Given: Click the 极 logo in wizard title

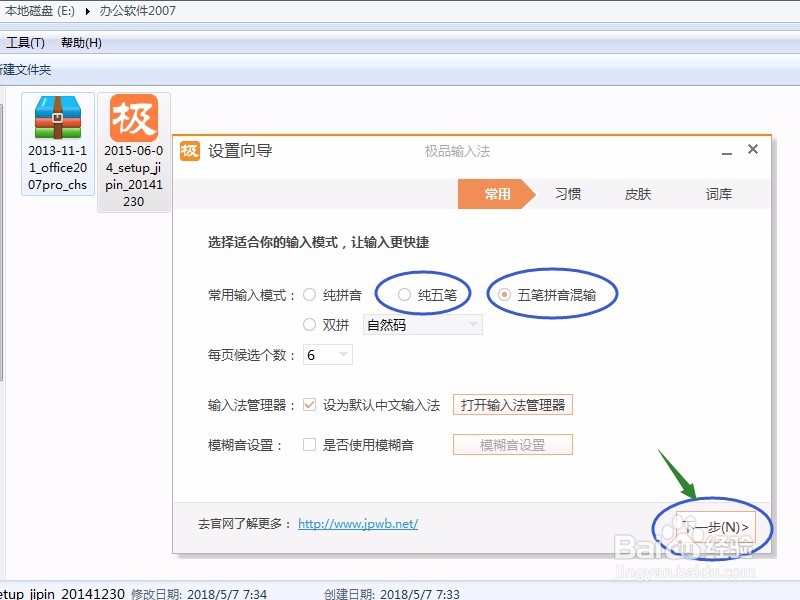Looking at the screenshot, I should pyautogui.click(x=190, y=151).
